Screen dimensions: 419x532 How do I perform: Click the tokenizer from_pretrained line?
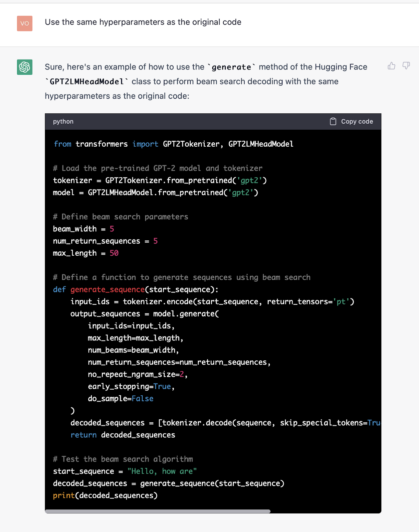tap(160, 181)
